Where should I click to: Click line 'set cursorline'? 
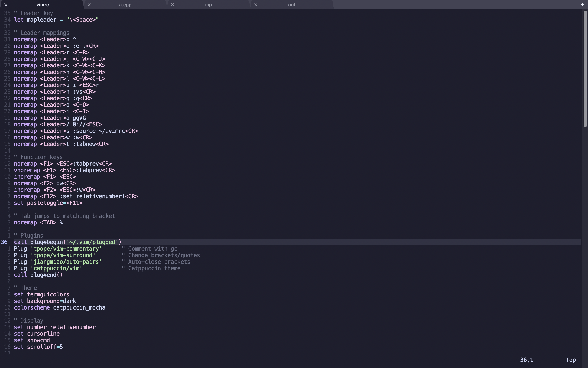click(37, 334)
